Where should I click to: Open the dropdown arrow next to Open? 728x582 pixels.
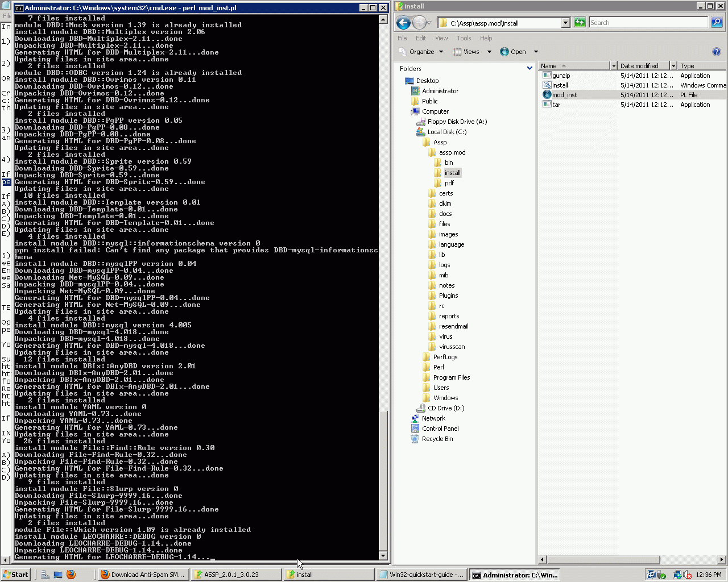click(536, 52)
